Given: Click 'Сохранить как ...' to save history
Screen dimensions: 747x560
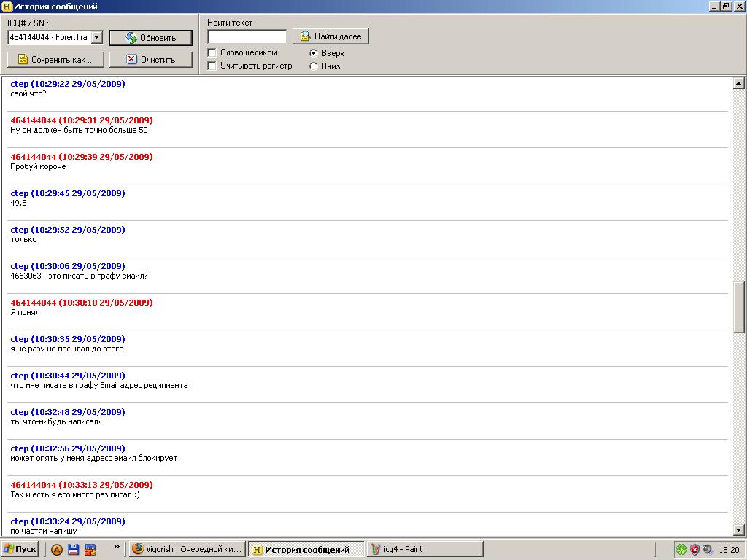Looking at the screenshot, I should point(55,60).
